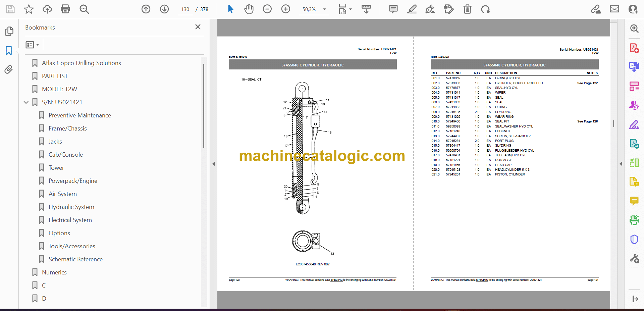The width and height of the screenshot is (644, 311).
Task: Collapse the S/N: US021421 bookmark
Action: [x=26, y=102]
